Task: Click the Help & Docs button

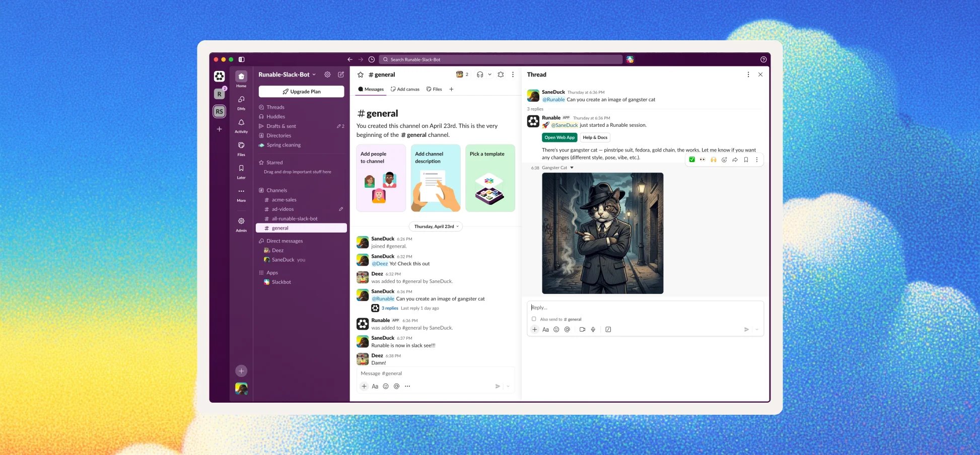Action: 595,137
